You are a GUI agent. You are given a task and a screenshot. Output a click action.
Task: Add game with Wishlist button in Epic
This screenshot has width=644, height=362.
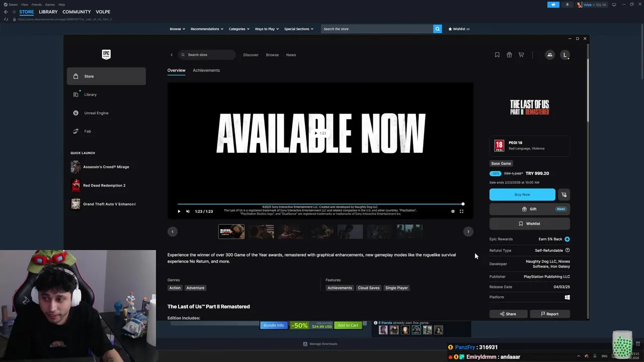click(530, 224)
